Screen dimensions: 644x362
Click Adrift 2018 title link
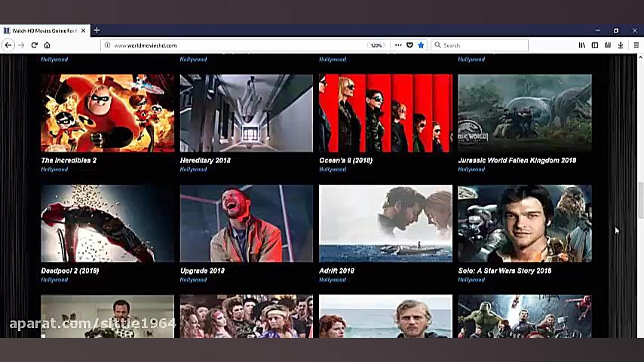click(336, 271)
